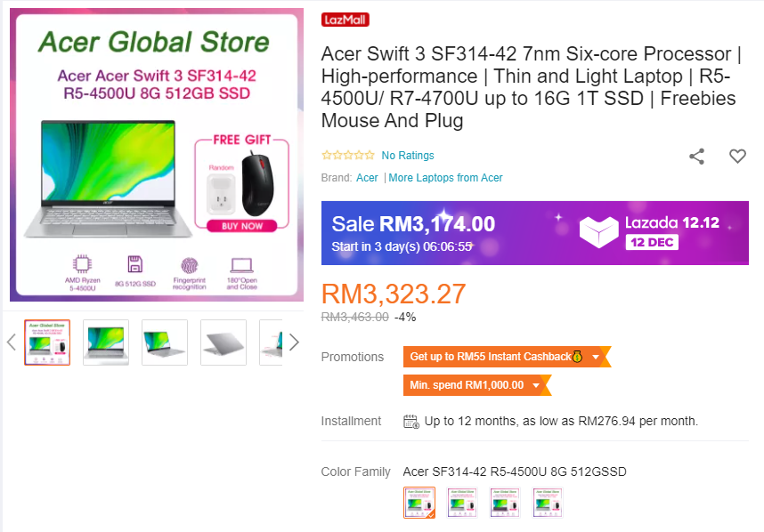This screenshot has height=532, width=764.
Task: View fourth thumbnail showing laptop back lid
Action: tap(224, 343)
